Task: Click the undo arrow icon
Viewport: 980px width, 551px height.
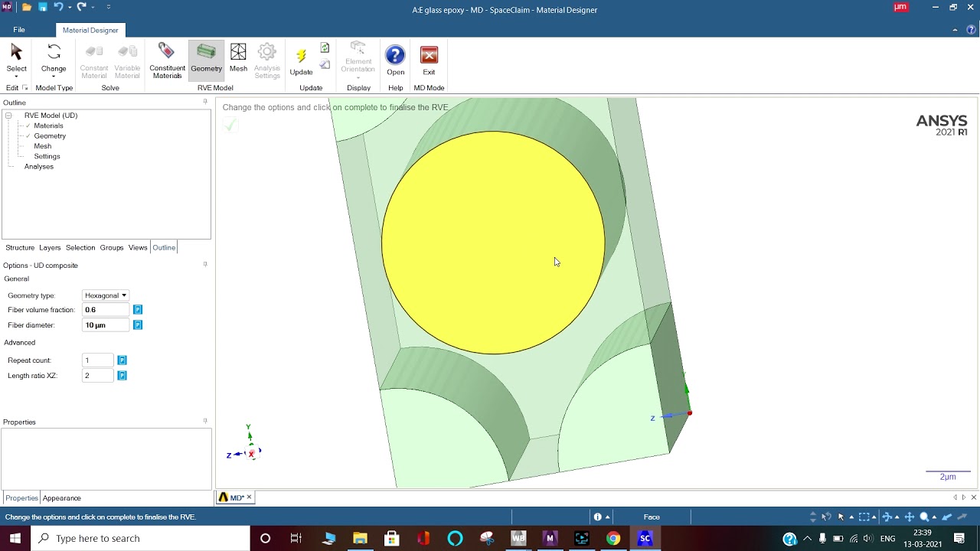Action: 58,7
